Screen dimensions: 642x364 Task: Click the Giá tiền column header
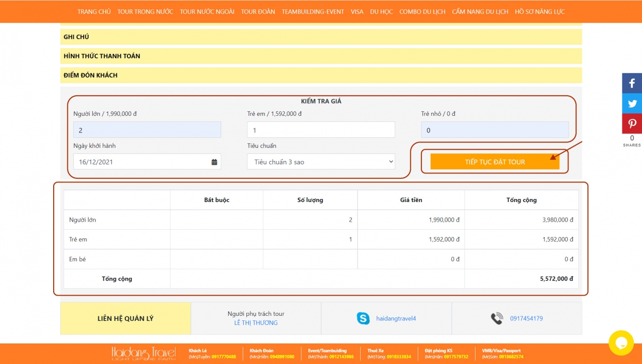(x=411, y=200)
